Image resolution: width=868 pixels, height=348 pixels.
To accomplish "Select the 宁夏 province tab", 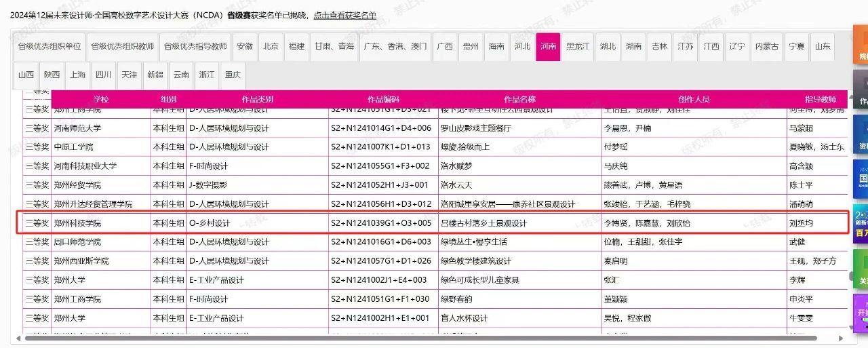I will (x=797, y=47).
